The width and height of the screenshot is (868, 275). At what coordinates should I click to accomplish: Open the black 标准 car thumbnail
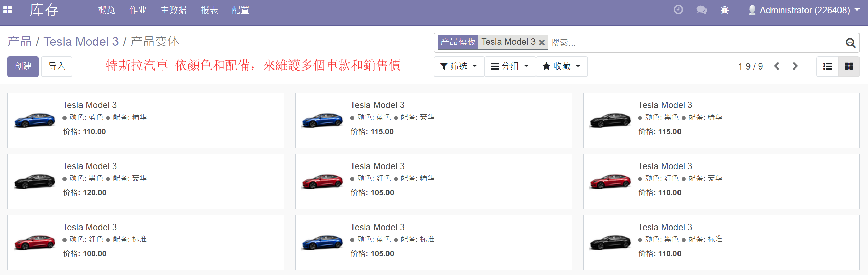610,242
